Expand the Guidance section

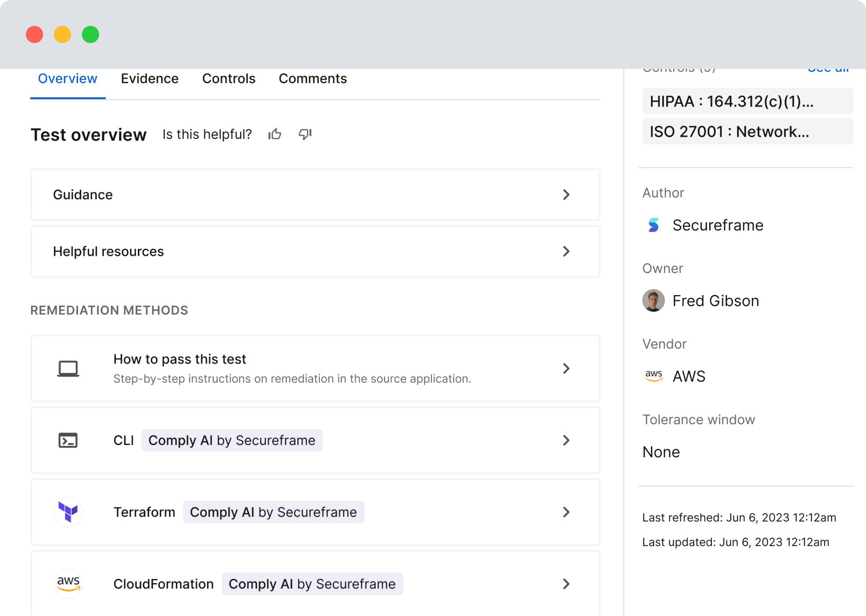pos(566,194)
